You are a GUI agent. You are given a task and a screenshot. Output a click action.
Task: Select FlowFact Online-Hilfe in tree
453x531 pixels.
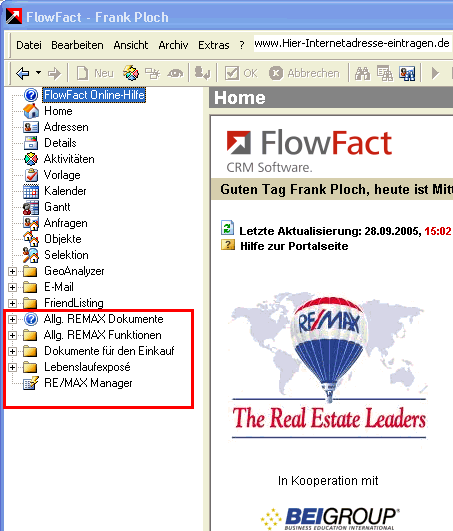point(94,95)
